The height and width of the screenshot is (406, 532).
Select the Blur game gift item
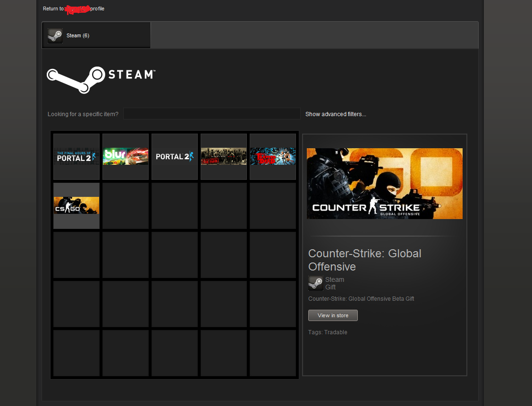click(x=126, y=156)
